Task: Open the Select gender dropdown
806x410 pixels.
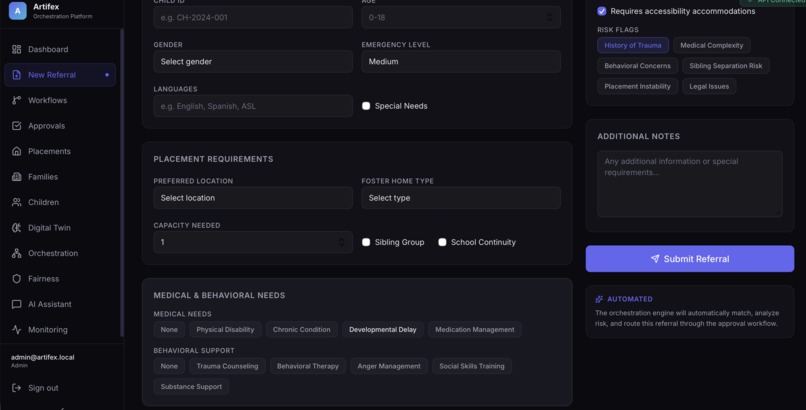Action: tap(253, 62)
